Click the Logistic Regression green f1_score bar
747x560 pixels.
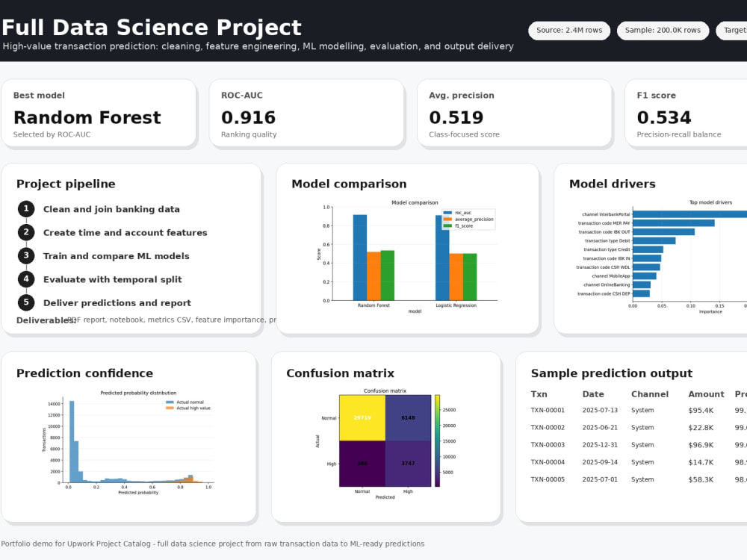470,277
